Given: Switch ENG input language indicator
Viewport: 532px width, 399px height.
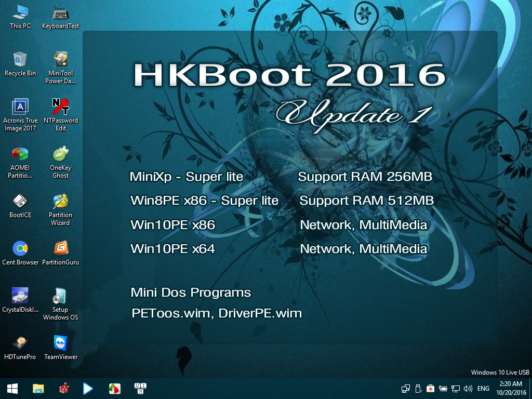Looking at the screenshot, I should click(x=483, y=389).
